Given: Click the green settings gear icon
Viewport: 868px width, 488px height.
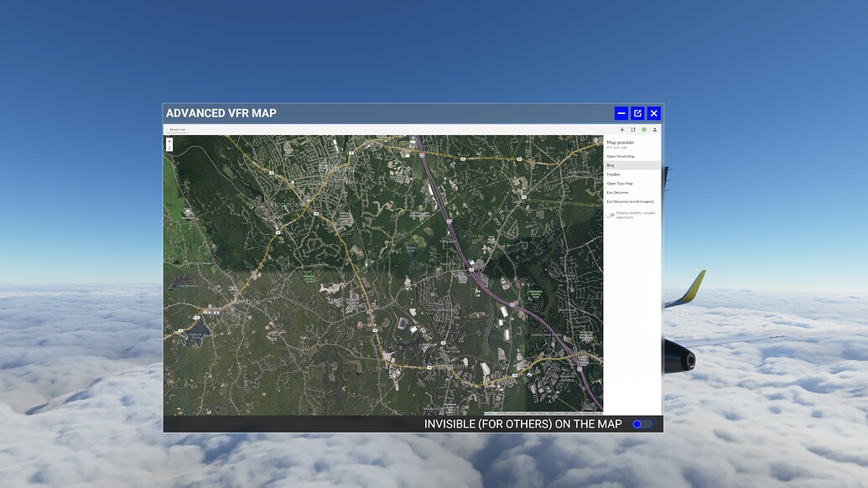Looking at the screenshot, I should pyautogui.click(x=644, y=129).
